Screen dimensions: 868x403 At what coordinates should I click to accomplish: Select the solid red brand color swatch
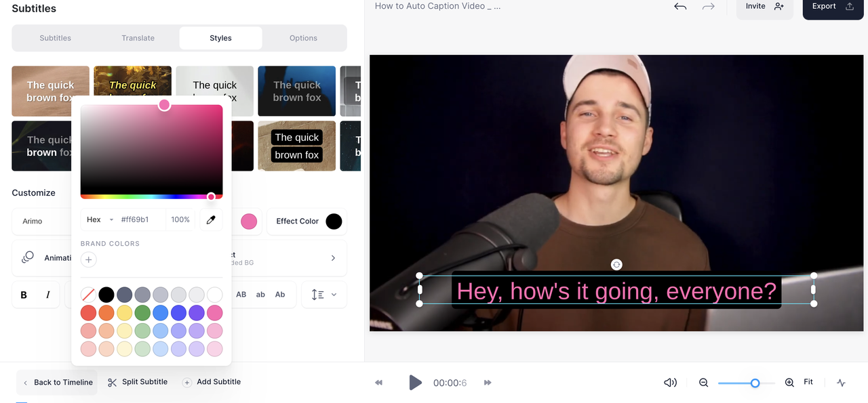pos(88,312)
